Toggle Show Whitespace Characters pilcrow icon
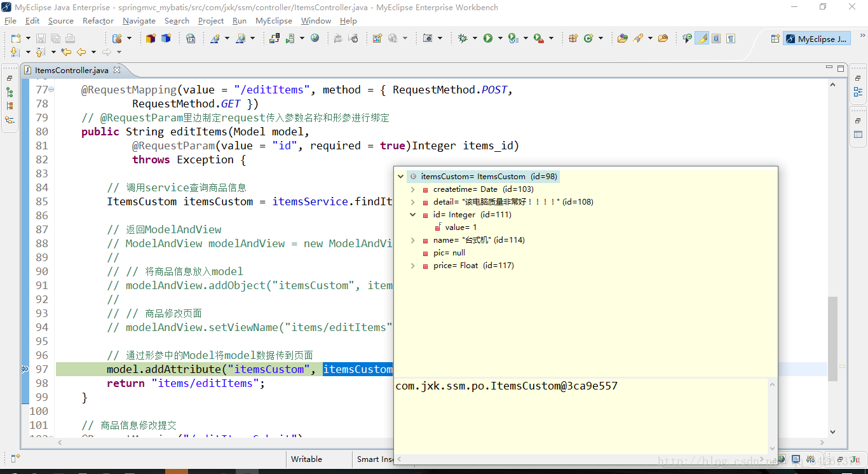Image resolution: width=868 pixels, height=474 pixels. coord(731,39)
